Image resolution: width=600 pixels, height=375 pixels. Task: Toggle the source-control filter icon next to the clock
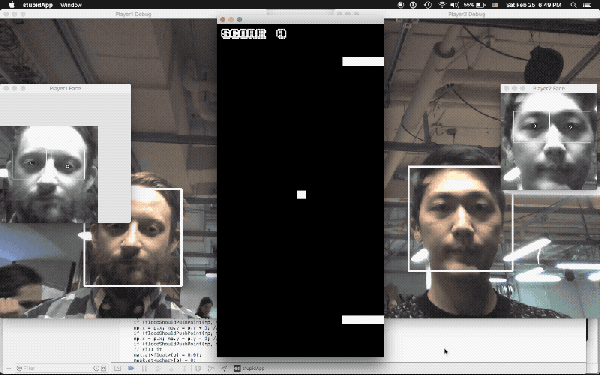tap(103, 368)
